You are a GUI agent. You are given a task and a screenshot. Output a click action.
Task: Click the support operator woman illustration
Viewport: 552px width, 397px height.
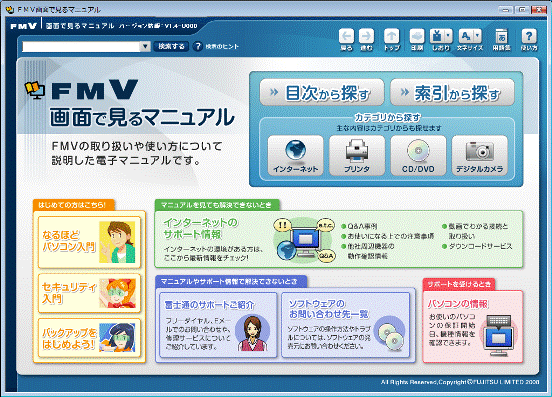[252, 333]
